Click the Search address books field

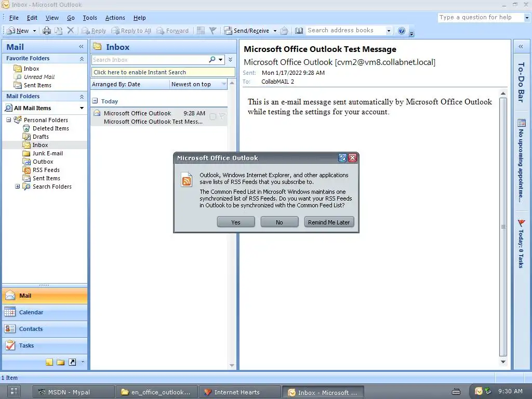click(x=345, y=31)
